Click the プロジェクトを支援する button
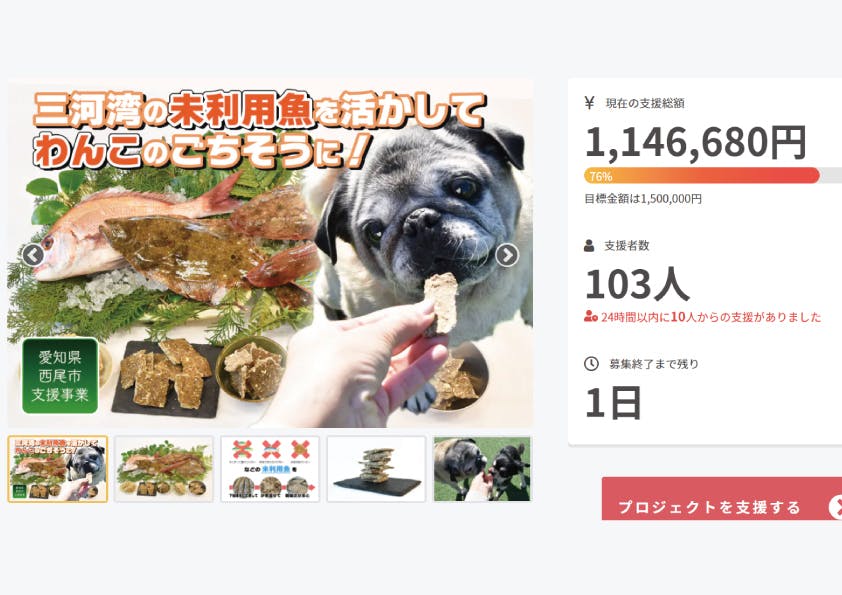Viewport: 842px width, 595px height. (x=722, y=498)
